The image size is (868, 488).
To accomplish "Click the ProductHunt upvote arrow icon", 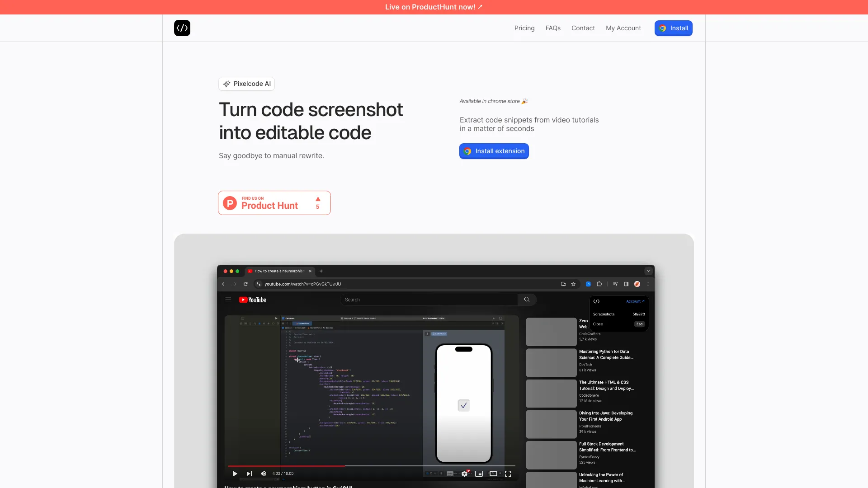I will pos(317,198).
